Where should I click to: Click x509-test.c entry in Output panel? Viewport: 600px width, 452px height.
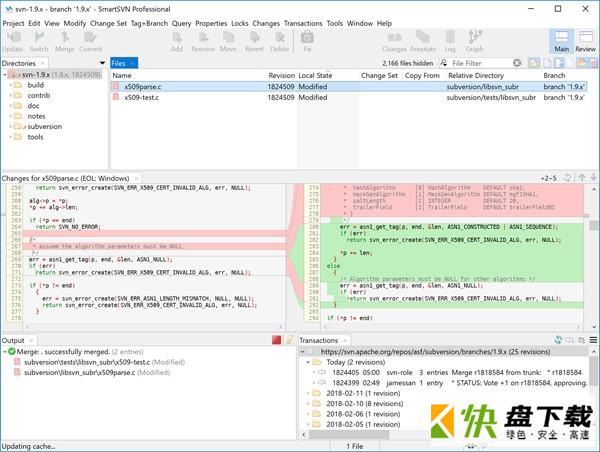click(99, 362)
